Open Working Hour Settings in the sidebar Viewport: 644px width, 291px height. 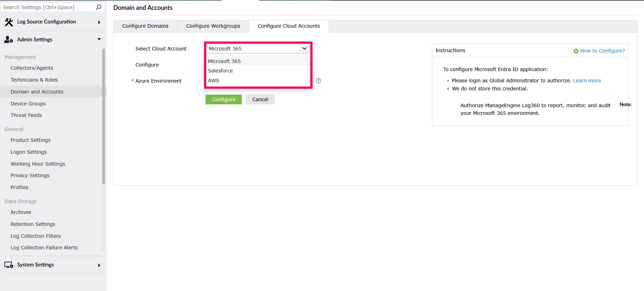(38, 164)
